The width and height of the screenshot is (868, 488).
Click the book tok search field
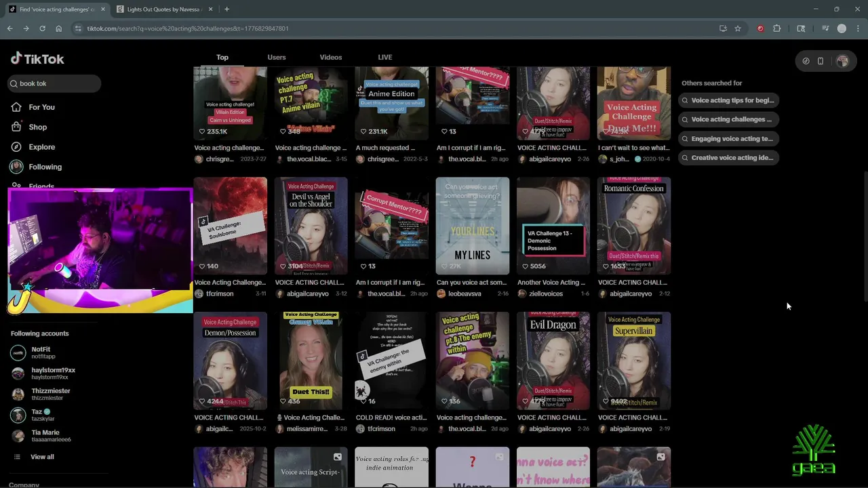pos(54,83)
